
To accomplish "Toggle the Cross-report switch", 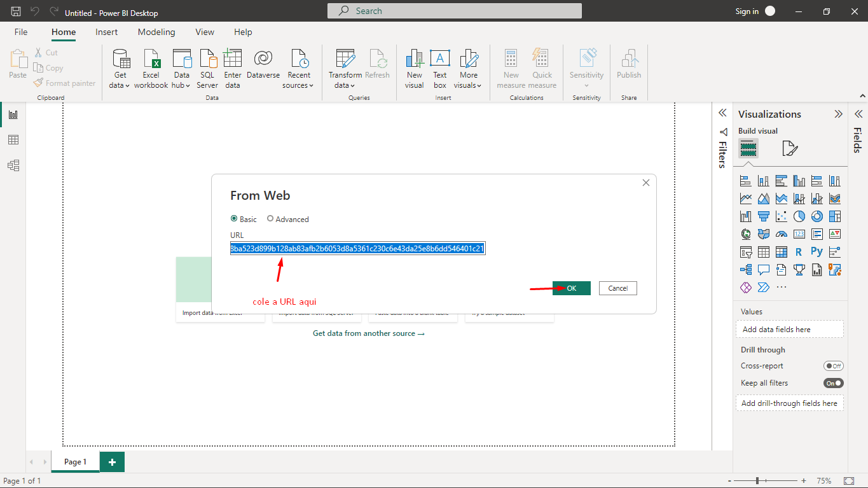I will 833,366.
